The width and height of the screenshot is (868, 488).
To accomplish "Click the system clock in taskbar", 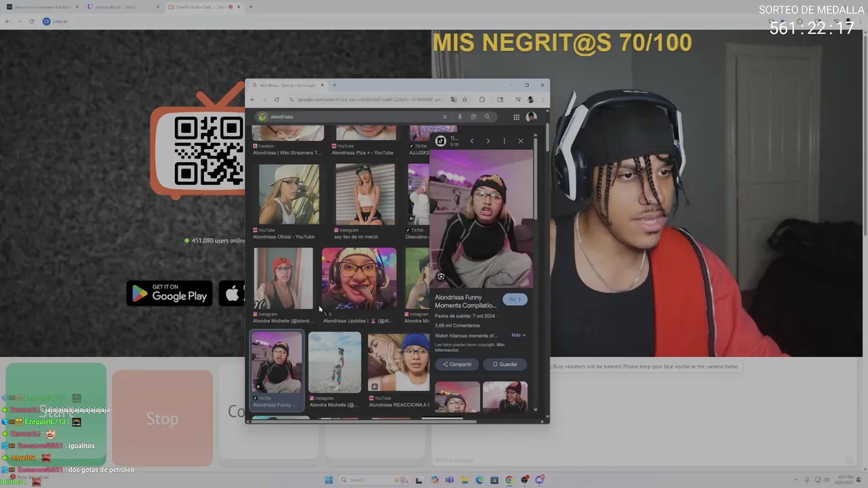I will (844, 480).
